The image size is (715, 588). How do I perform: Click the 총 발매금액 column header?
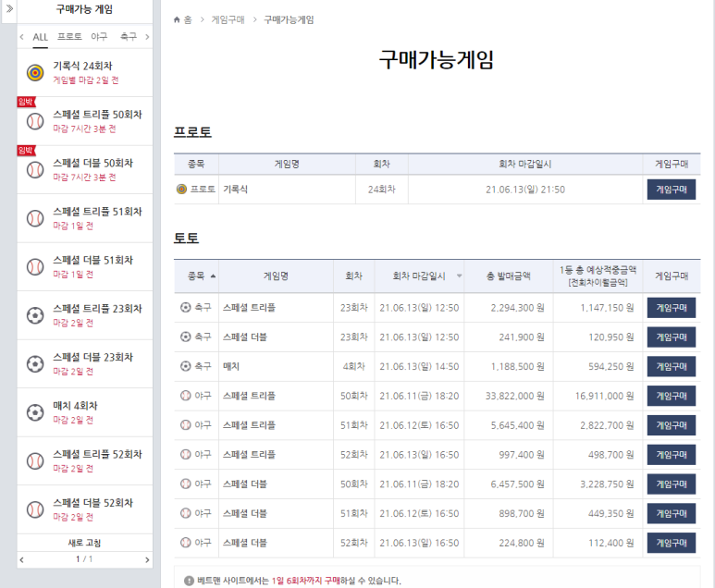(x=508, y=276)
